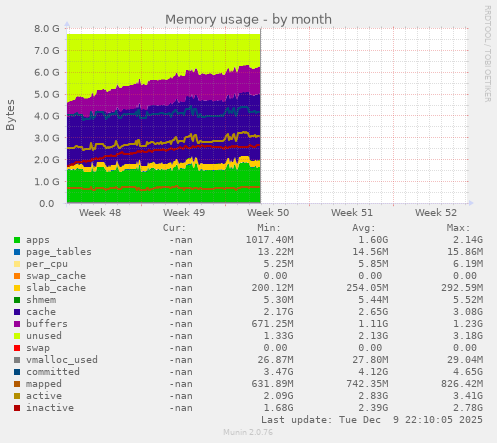Image resolution: width=497 pixels, height=443 pixels.
Task: Click the 'Cur:' column header
Action: 174,228
